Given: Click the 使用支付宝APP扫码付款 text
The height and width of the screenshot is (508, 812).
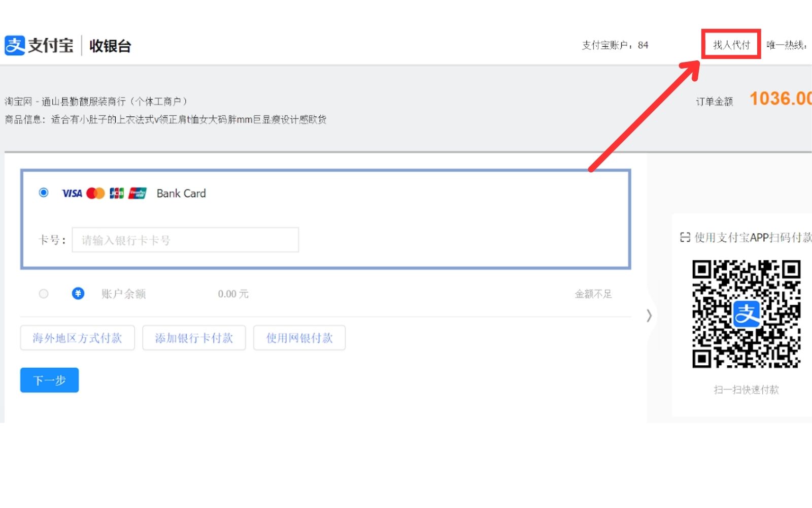Looking at the screenshot, I should click(753, 237).
